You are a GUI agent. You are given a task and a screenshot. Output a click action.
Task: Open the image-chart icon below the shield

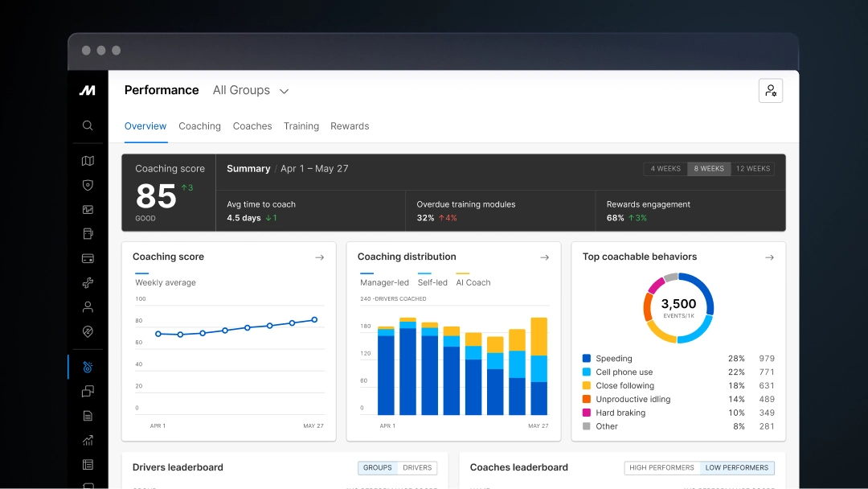click(88, 209)
